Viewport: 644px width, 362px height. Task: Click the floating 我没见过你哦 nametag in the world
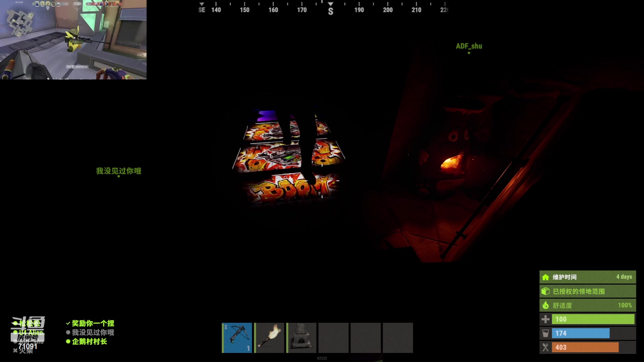tap(119, 171)
